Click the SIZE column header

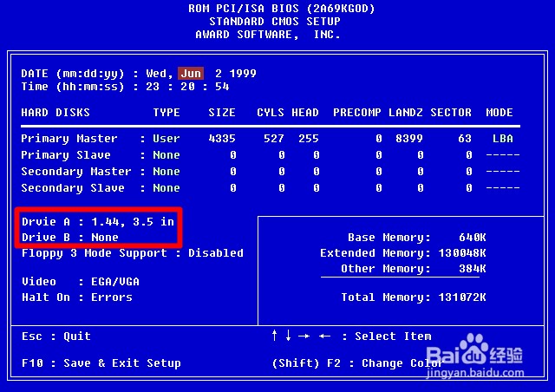click(222, 113)
